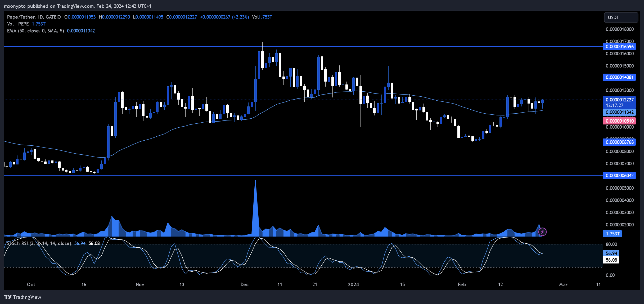Click the EMA value label 0.0000011342

click(619, 112)
